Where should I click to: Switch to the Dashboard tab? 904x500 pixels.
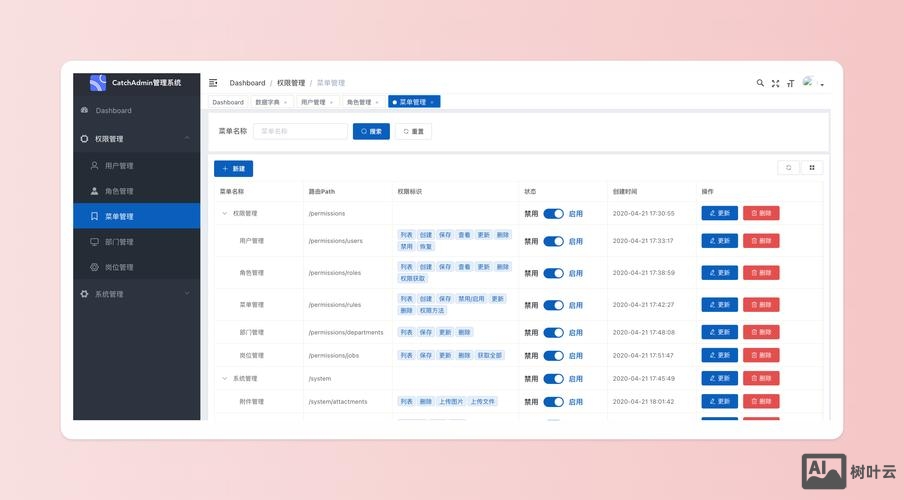[x=228, y=102]
